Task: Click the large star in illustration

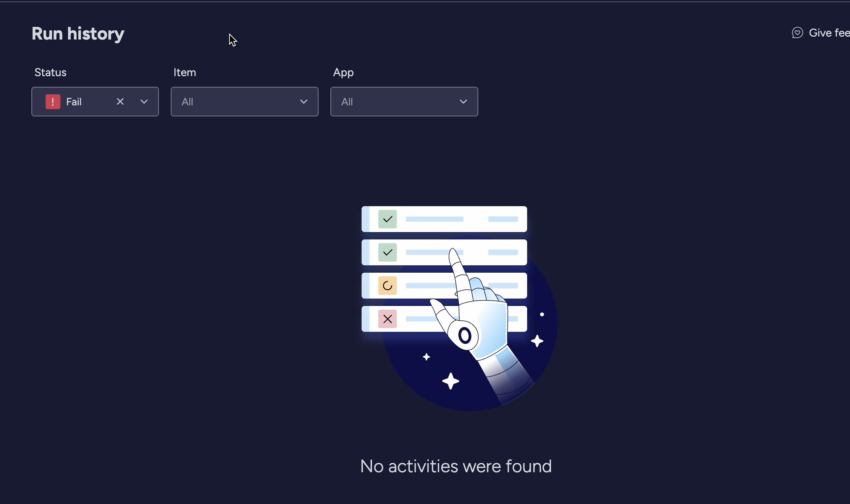Action: (x=450, y=381)
